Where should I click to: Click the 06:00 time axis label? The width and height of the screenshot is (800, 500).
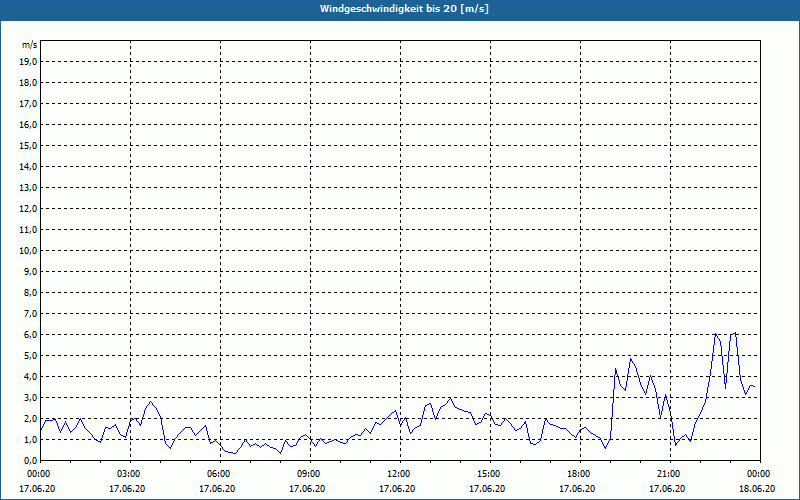point(220,474)
